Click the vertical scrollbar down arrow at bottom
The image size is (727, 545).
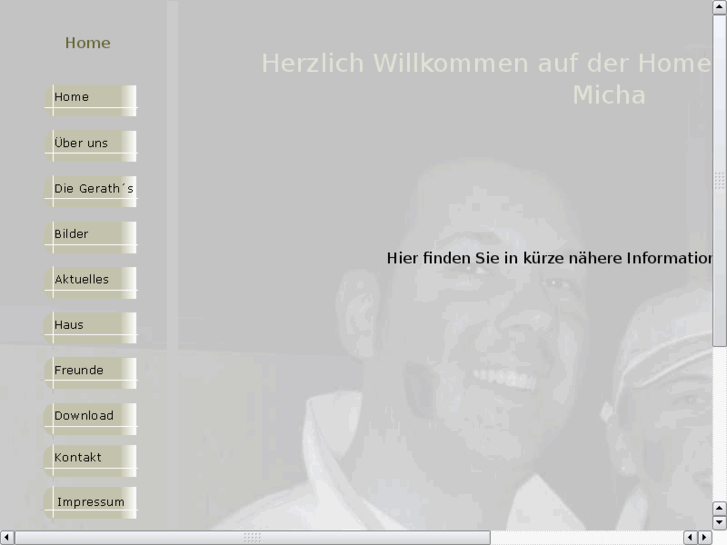tap(720, 523)
